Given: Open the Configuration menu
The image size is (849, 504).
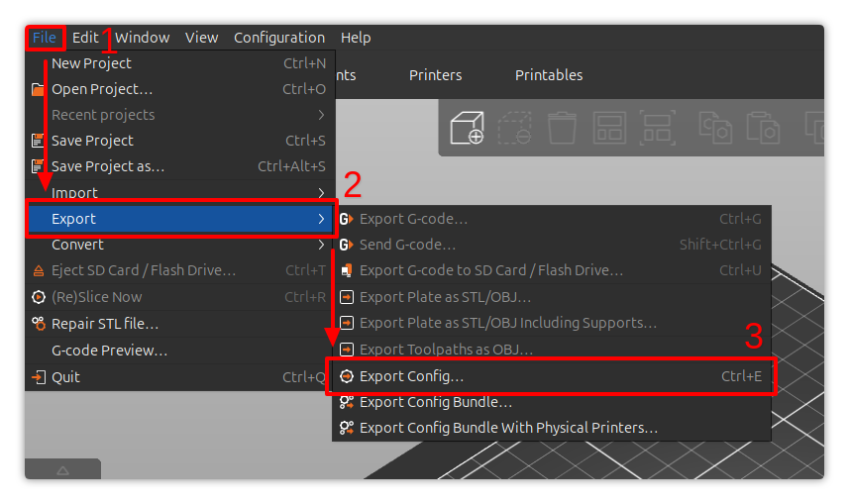Looking at the screenshot, I should click(x=279, y=38).
